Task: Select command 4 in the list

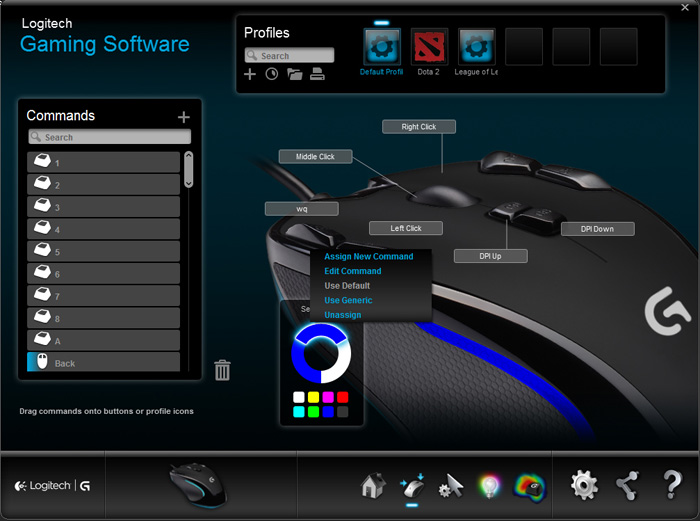Action: click(104, 229)
